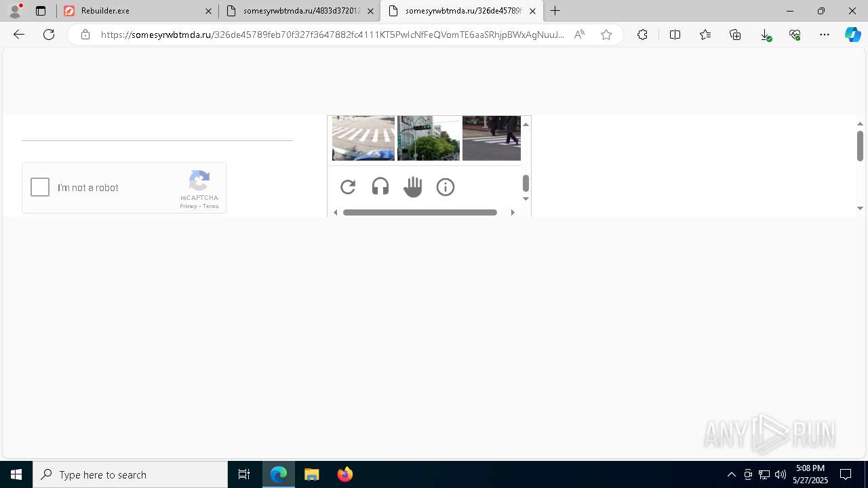Open Collections panel
Viewport: 868px width, 488px height.
click(x=735, y=35)
